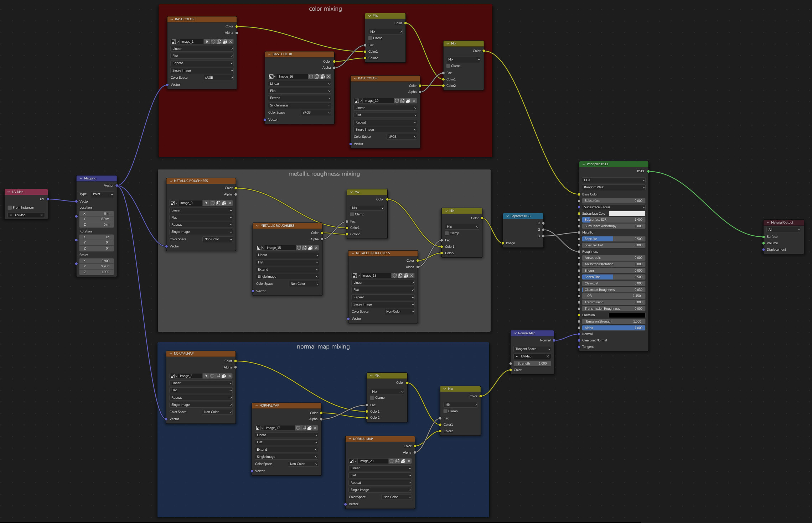This screenshot has width=812, height=523.
Task: Unlink Image_16 with the X icon
Action: pyautogui.click(x=329, y=77)
